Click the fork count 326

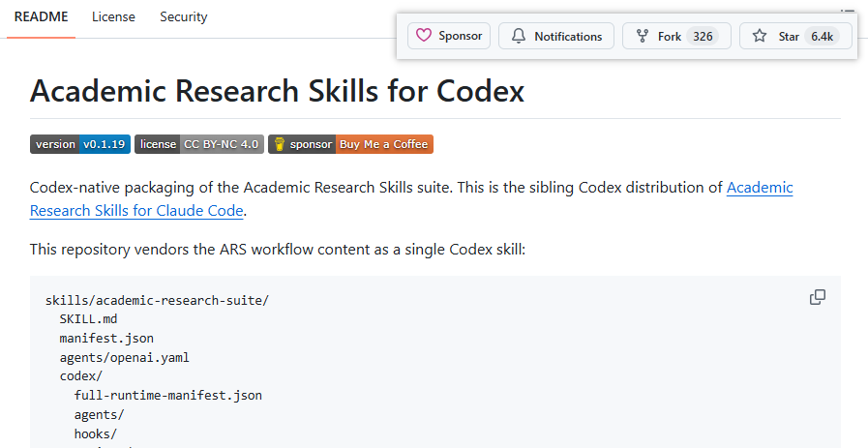point(703,37)
